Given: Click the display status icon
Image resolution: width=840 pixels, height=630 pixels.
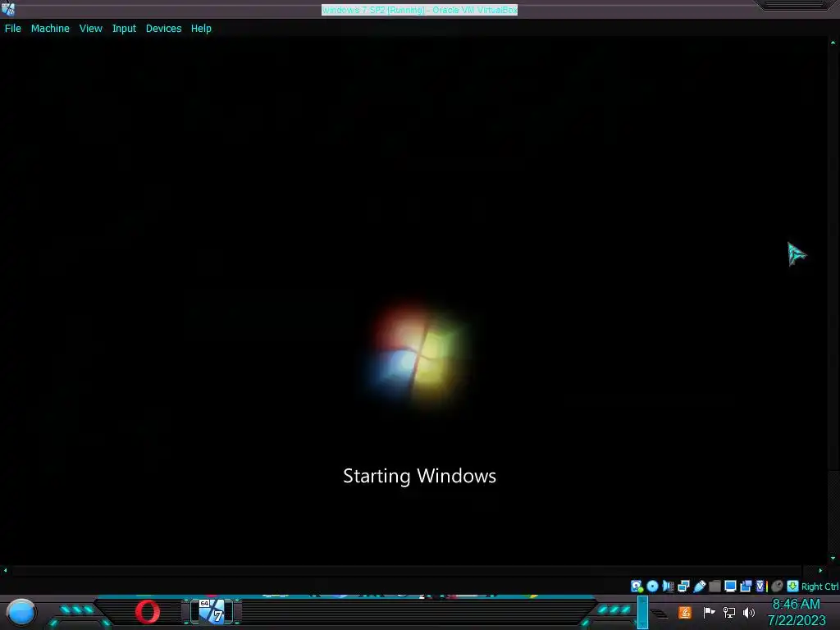Looking at the screenshot, I should tap(730, 586).
